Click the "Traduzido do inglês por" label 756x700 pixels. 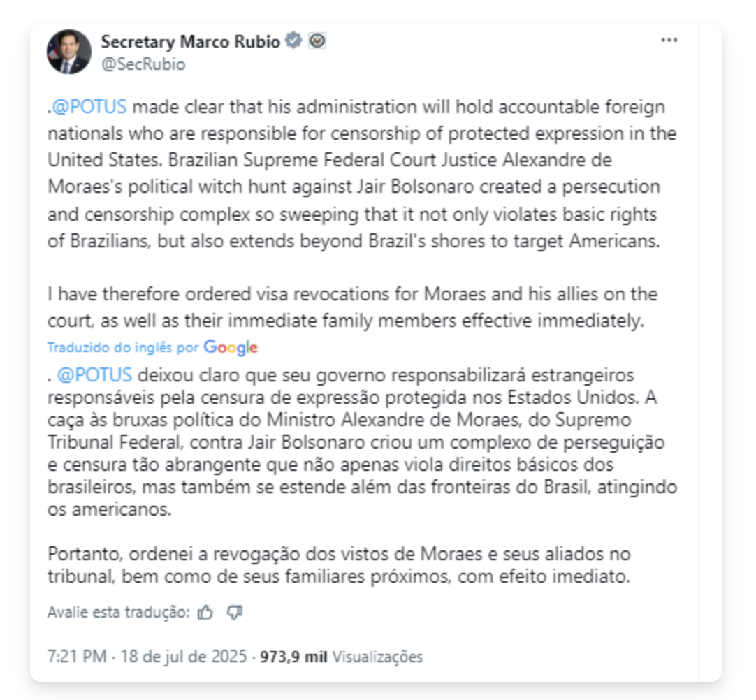123,347
